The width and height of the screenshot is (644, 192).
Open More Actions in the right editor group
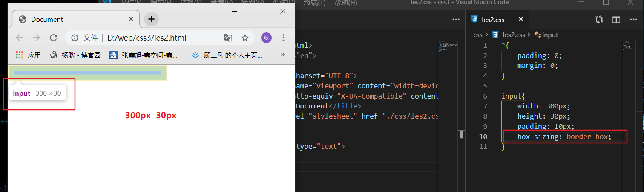tap(632, 20)
